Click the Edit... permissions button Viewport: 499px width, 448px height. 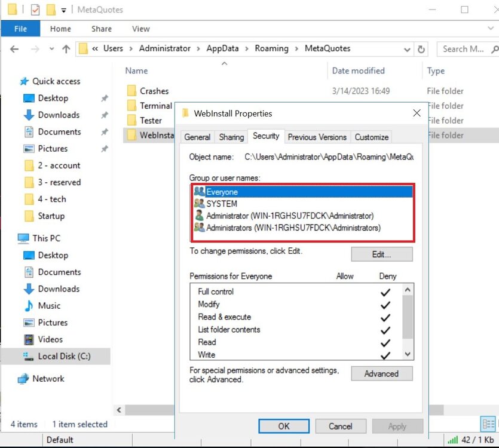(381, 254)
